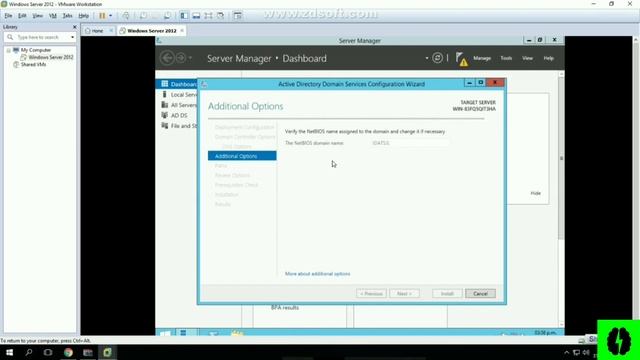
Task: Click the Install button in wizard
Action: [447, 293]
